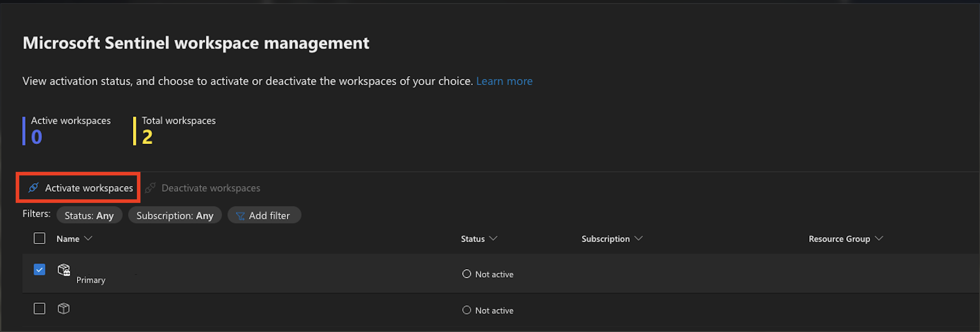Click the second workspace cube icon
Image resolution: width=980 pixels, height=332 pixels.
pos(64,308)
